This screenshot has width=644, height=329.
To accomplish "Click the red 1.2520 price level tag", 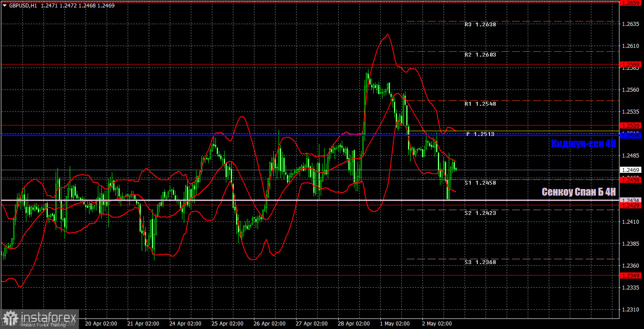I will click(631, 125).
